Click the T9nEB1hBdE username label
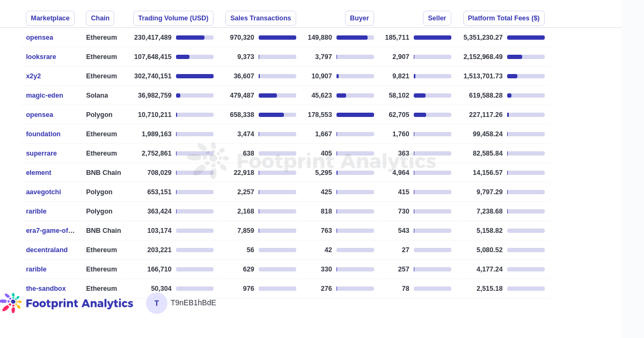 point(193,303)
